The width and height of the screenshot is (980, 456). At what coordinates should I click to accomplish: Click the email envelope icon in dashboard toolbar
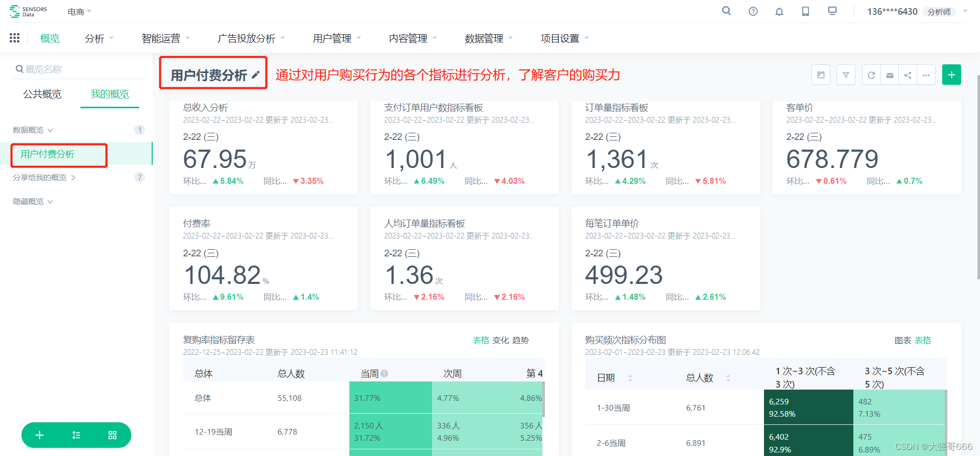coord(890,75)
